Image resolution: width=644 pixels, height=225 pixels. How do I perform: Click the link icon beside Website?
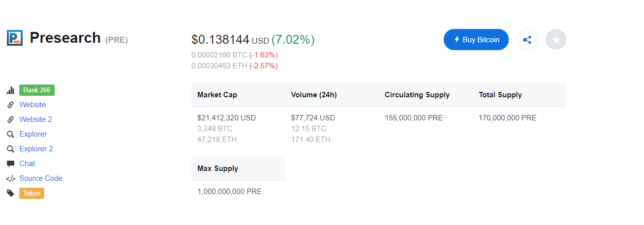[10, 105]
